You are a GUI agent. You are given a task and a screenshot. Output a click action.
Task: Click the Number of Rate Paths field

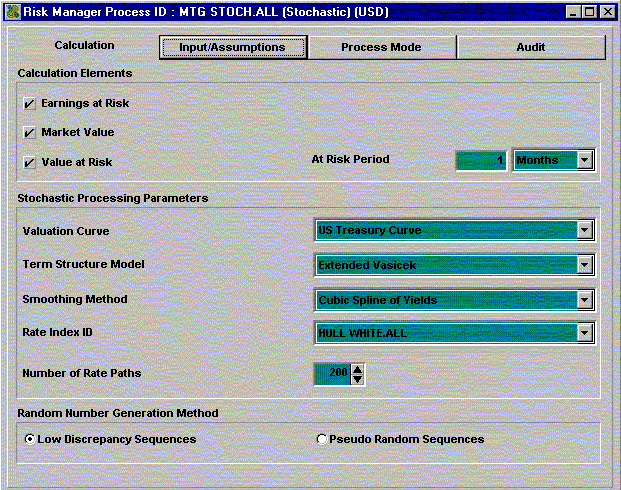(332, 374)
